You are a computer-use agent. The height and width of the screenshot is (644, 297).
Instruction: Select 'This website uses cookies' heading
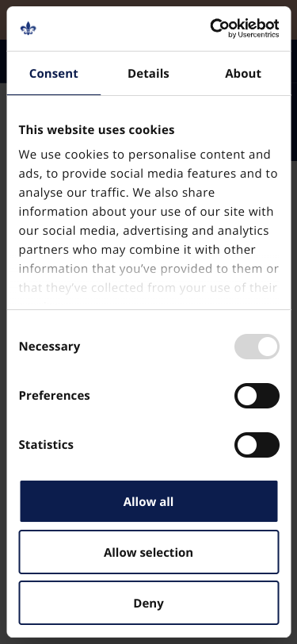97,130
